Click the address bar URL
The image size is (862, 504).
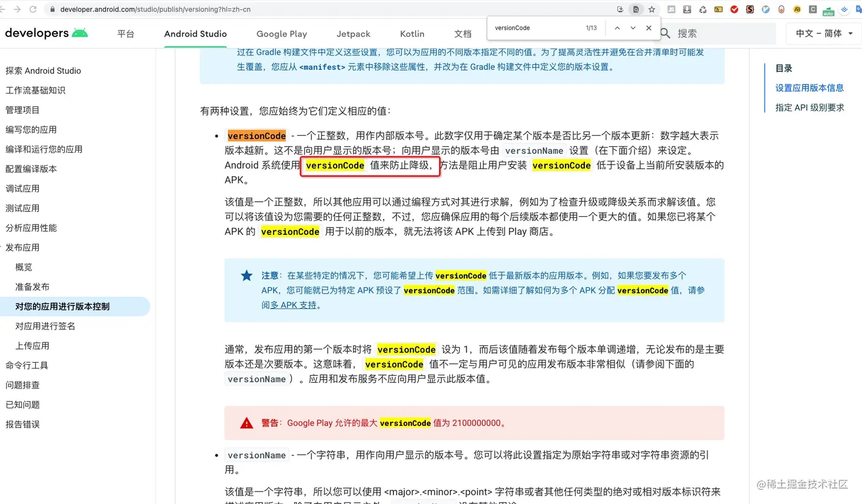(155, 10)
